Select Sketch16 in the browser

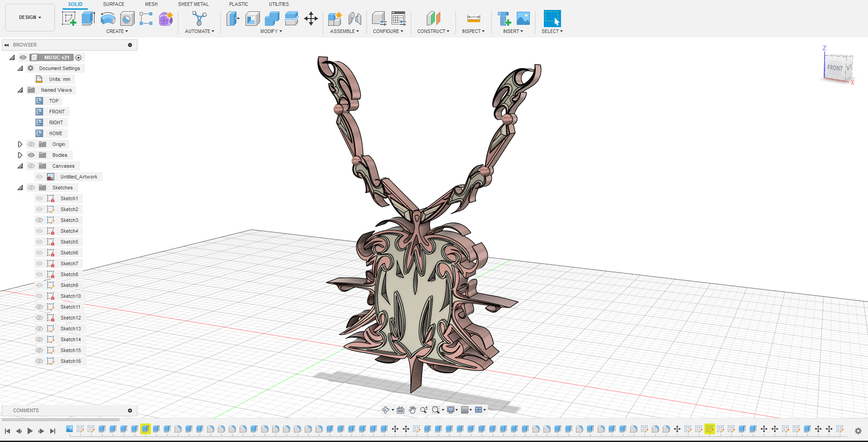tap(71, 361)
